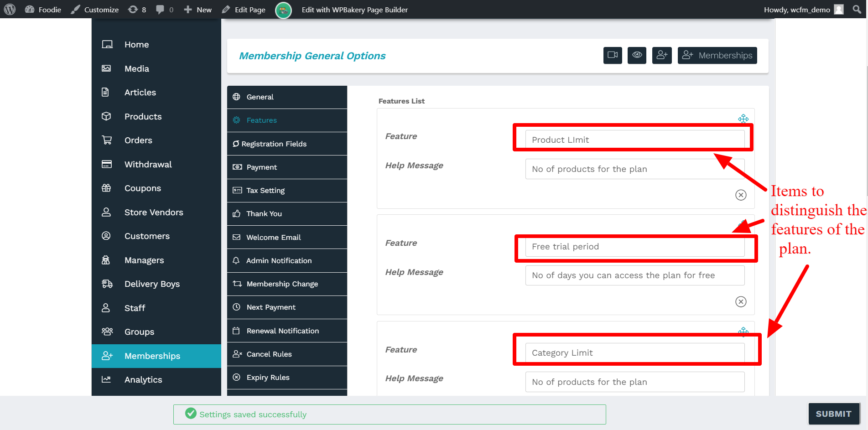Click the round store logo icon
The width and height of the screenshot is (868, 430).
pyautogui.click(x=283, y=10)
